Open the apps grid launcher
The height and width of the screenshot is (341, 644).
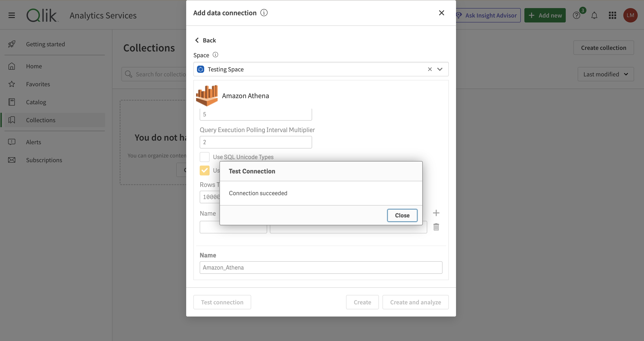612,15
